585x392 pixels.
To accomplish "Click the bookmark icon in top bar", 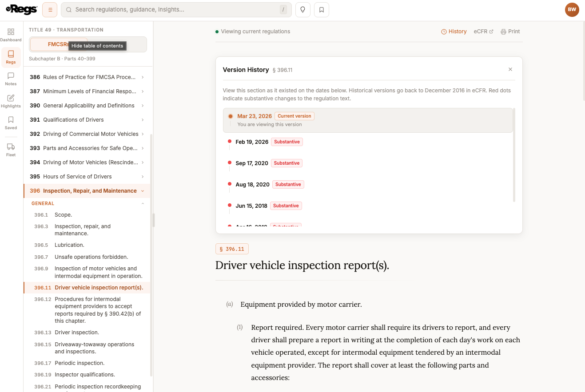I will pos(322,9).
